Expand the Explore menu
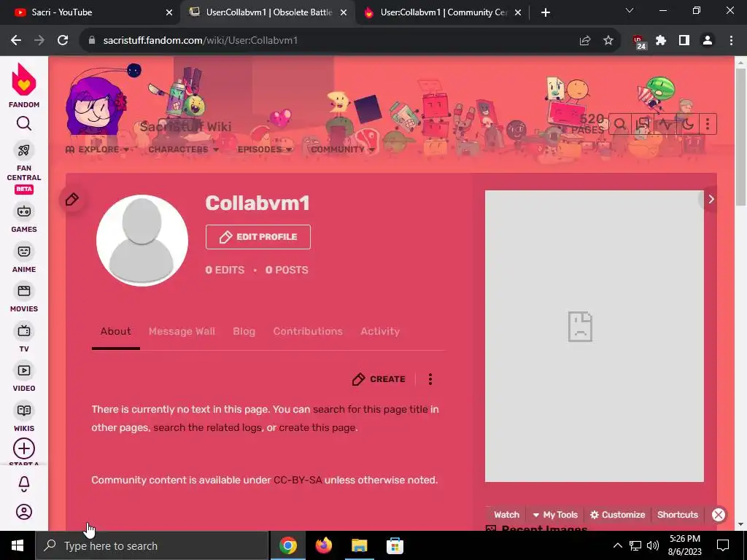This screenshot has width=747, height=560. pos(97,149)
